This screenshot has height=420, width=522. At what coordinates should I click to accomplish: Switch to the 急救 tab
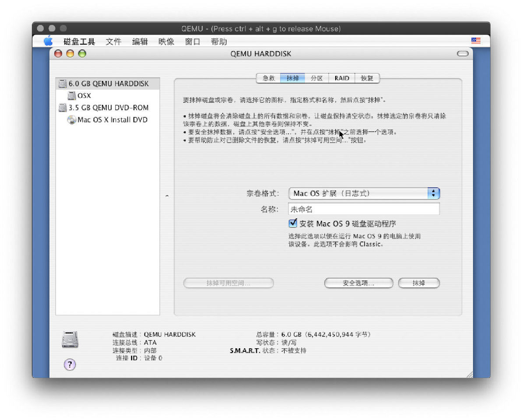269,78
